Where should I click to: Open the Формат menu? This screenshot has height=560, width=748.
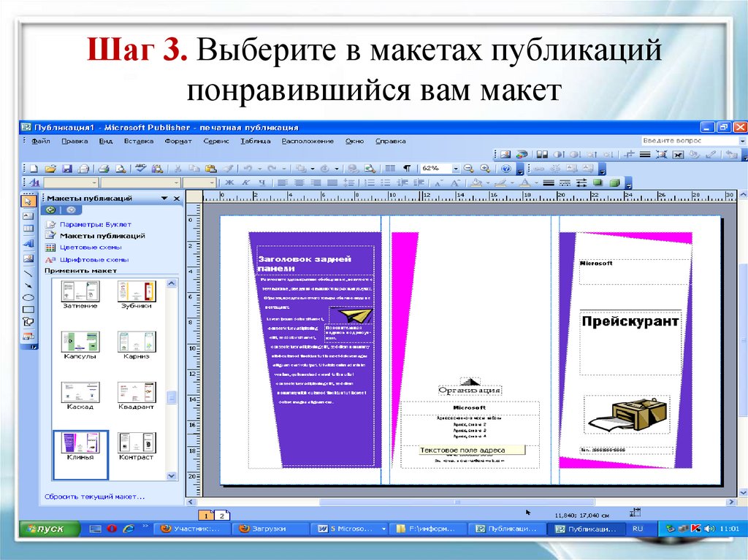coord(178,141)
